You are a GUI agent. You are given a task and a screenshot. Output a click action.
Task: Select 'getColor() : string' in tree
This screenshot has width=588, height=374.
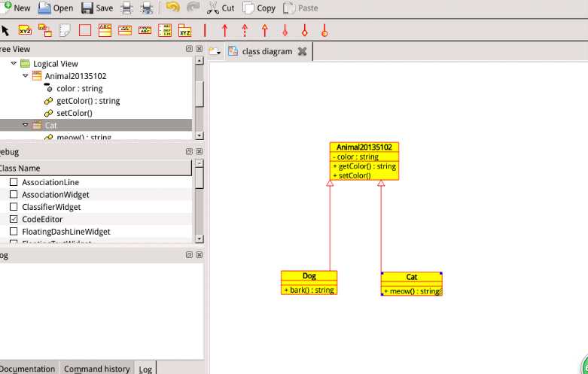pos(88,101)
